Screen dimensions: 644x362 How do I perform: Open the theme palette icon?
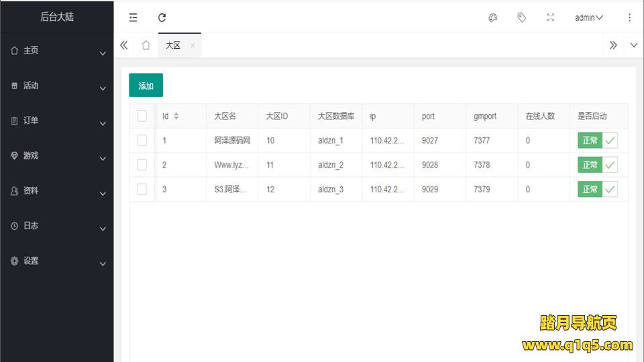[492, 18]
